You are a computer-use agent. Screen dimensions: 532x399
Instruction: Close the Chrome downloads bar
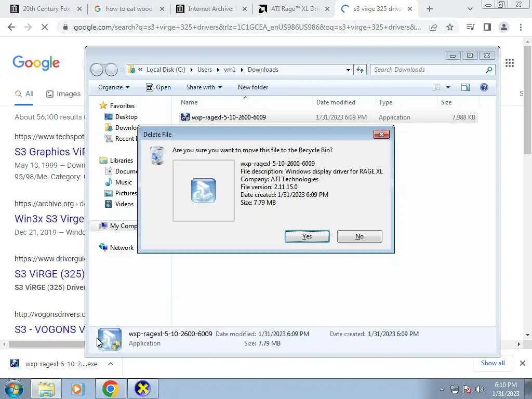click(x=523, y=363)
